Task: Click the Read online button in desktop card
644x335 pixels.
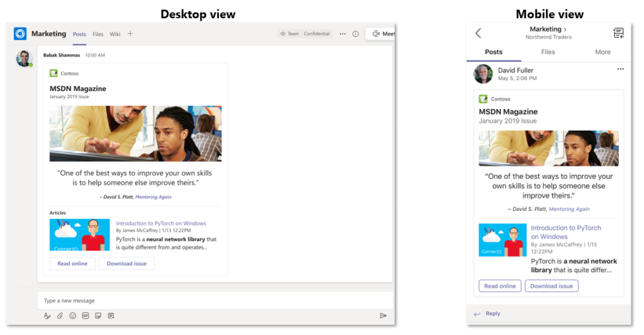Action: (72, 263)
